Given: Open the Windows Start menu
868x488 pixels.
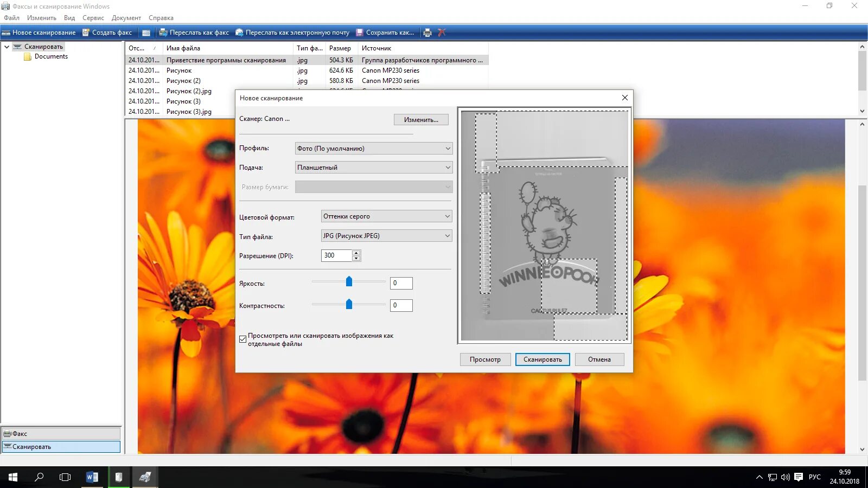Looking at the screenshot, I should (13, 477).
